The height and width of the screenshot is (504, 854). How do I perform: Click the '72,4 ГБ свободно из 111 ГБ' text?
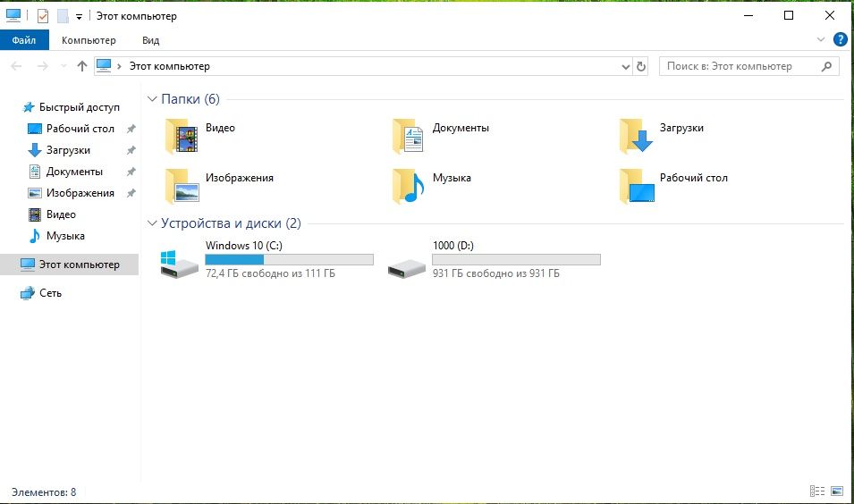pos(270,273)
